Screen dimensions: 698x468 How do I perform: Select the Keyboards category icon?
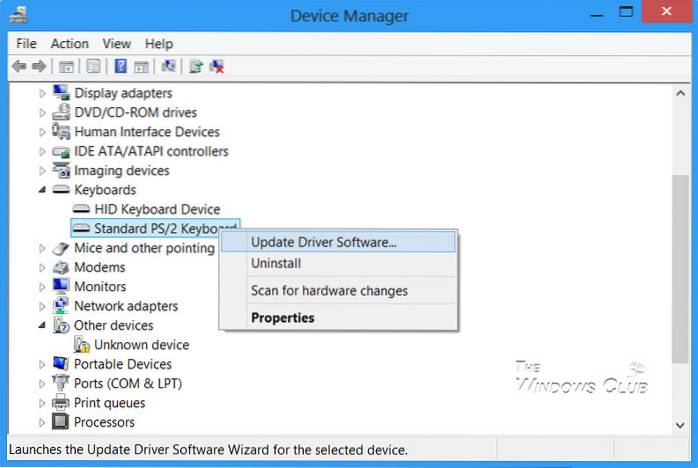click(x=61, y=190)
